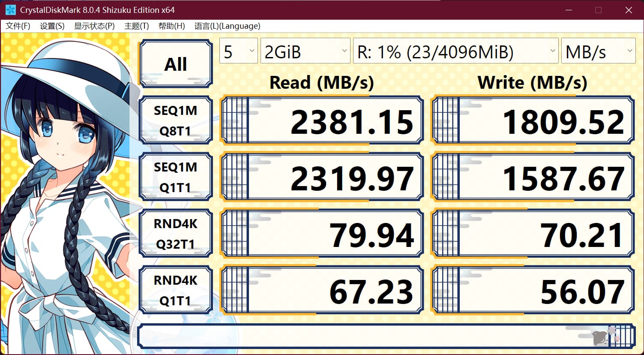The image size is (644, 355).
Task: Open the drive selection dropdown R: 1%
Action: [x=455, y=51]
